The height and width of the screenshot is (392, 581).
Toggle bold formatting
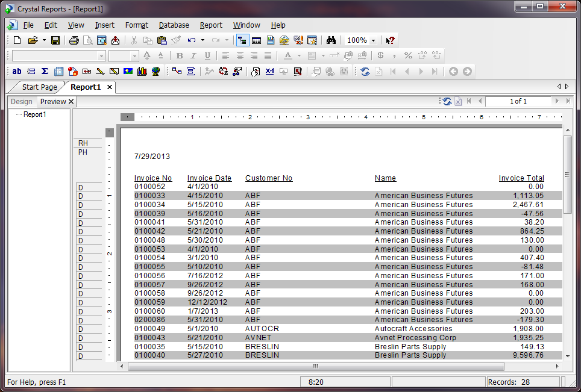(x=179, y=55)
